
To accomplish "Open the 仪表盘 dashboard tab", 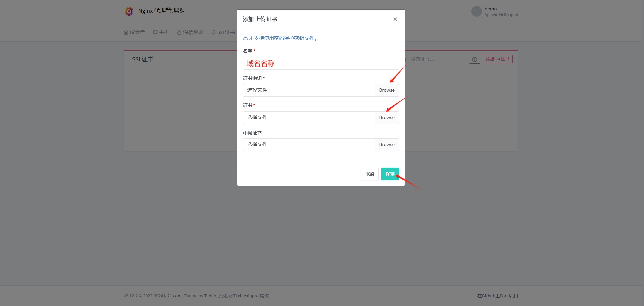I will coord(135,32).
